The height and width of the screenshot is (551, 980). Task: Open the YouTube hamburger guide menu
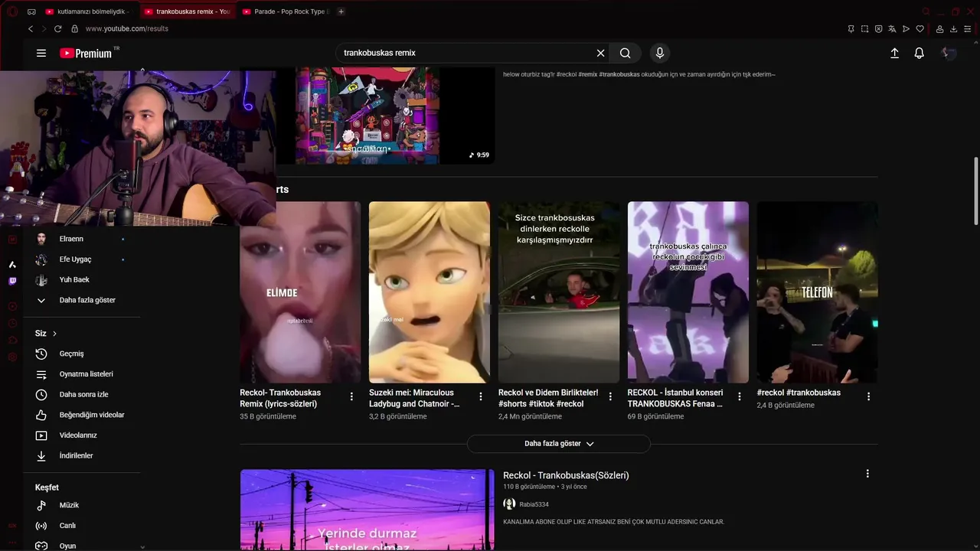click(x=41, y=53)
